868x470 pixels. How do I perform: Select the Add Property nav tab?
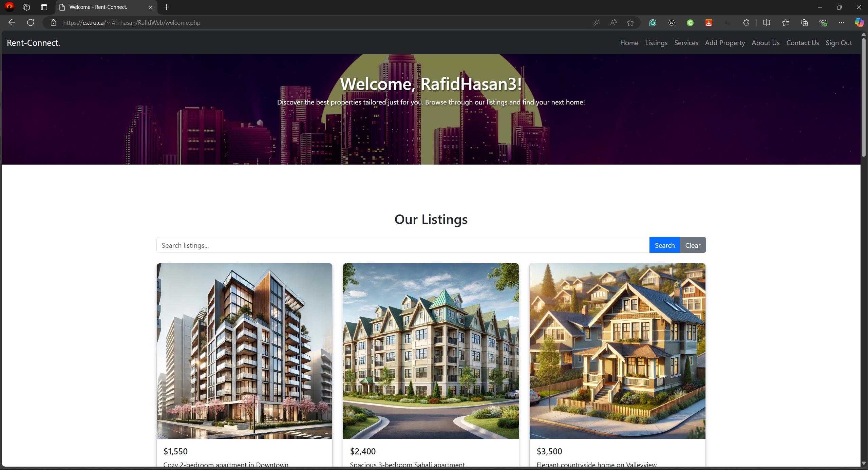724,42
